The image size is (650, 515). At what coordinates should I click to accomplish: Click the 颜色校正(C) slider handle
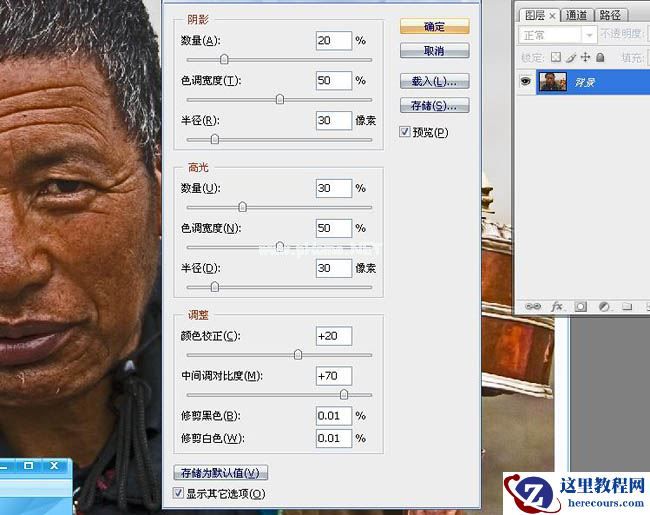tap(298, 355)
